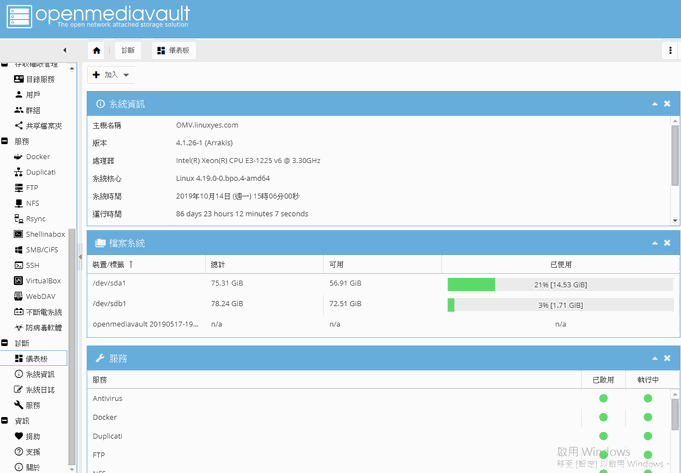The width and height of the screenshot is (681, 473).
Task: Select the Antivirus row in Services
Action: click(379, 398)
